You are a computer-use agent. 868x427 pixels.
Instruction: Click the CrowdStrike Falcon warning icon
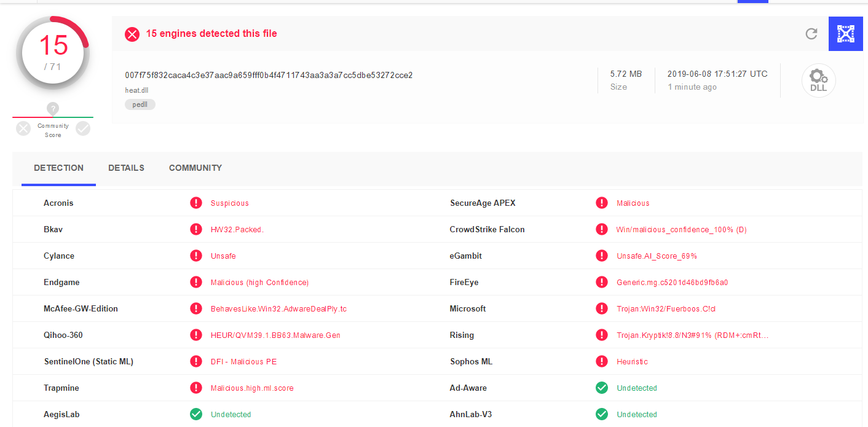coord(602,229)
